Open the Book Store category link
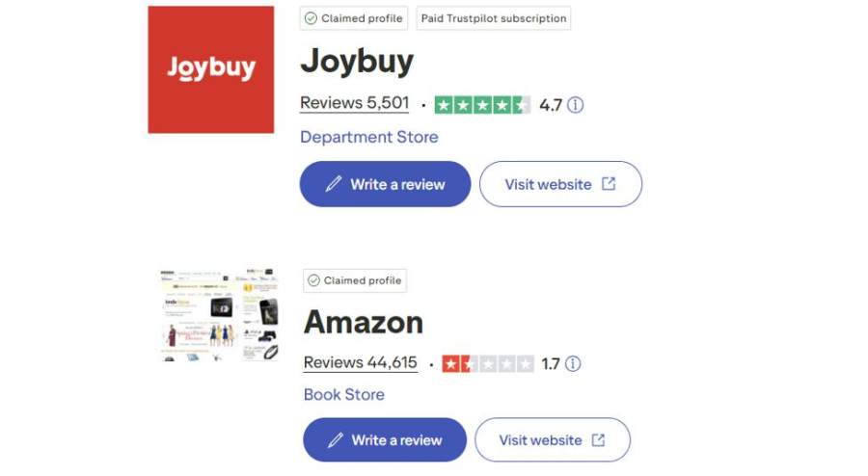 point(343,394)
